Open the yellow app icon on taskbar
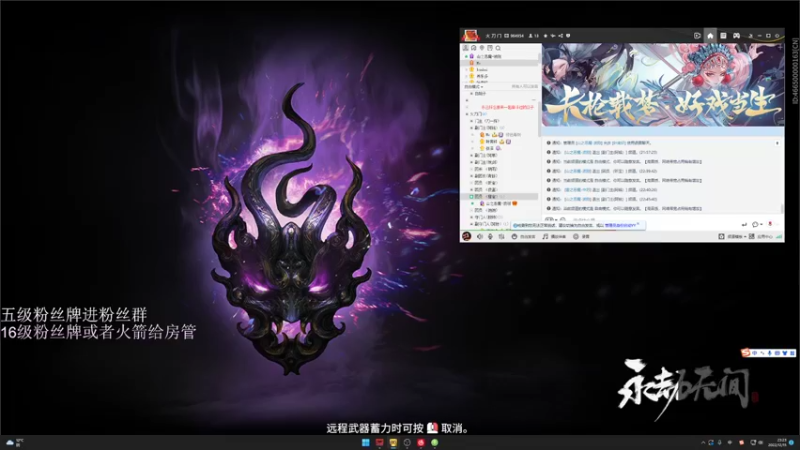This screenshot has width=800, height=450. point(393,442)
